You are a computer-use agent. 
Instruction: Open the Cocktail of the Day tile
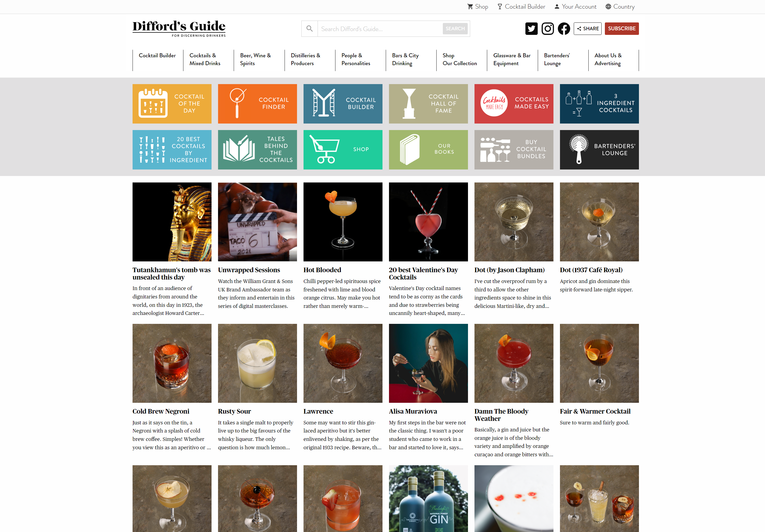click(172, 104)
